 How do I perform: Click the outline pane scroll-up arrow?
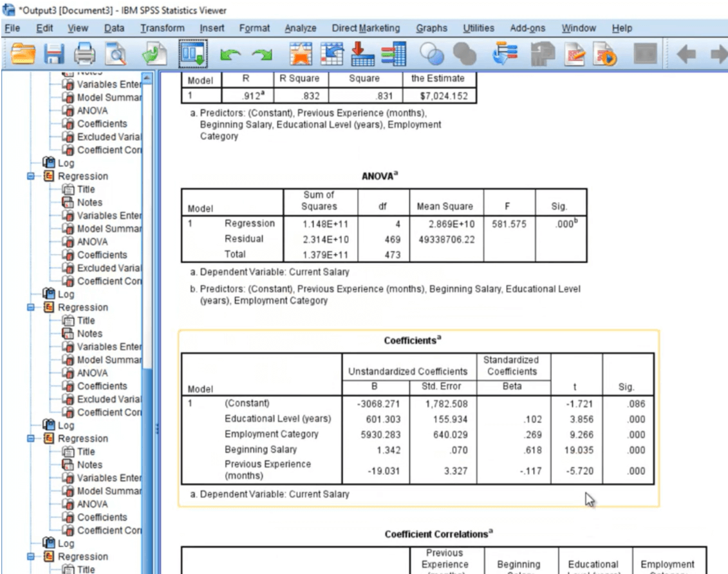tap(147, 78)
